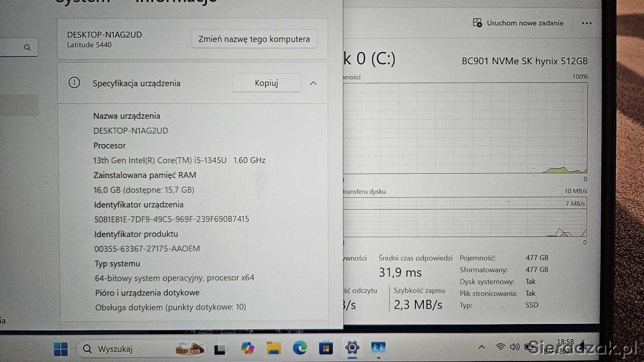Click the SSD disk type value
The width and height of the screenshot is (644, 362).
[x=532, y=305]
